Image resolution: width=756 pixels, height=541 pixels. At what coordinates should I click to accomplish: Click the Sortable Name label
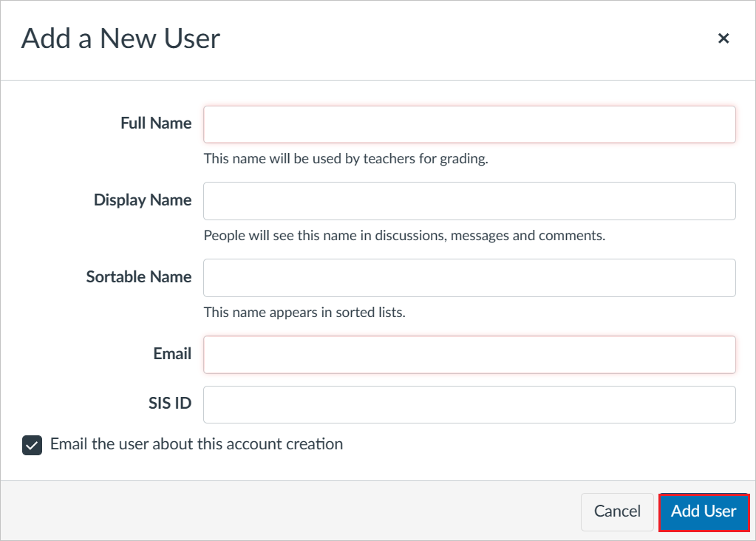click(x=138, y=277)
